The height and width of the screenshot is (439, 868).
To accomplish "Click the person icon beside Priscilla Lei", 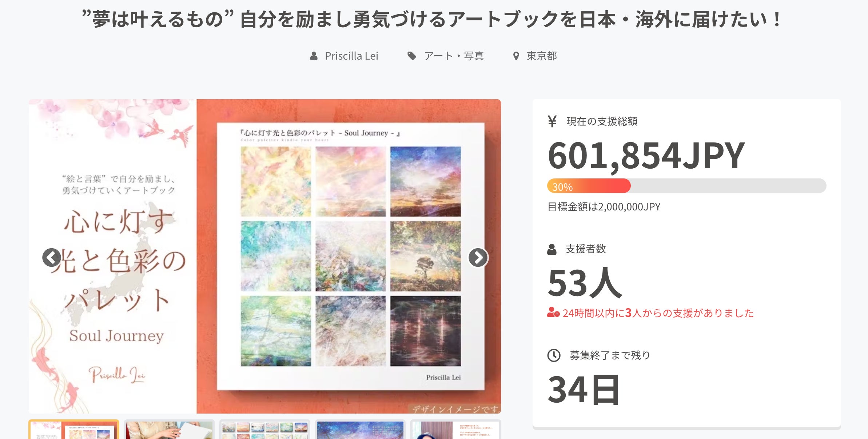I will point(314,56).
